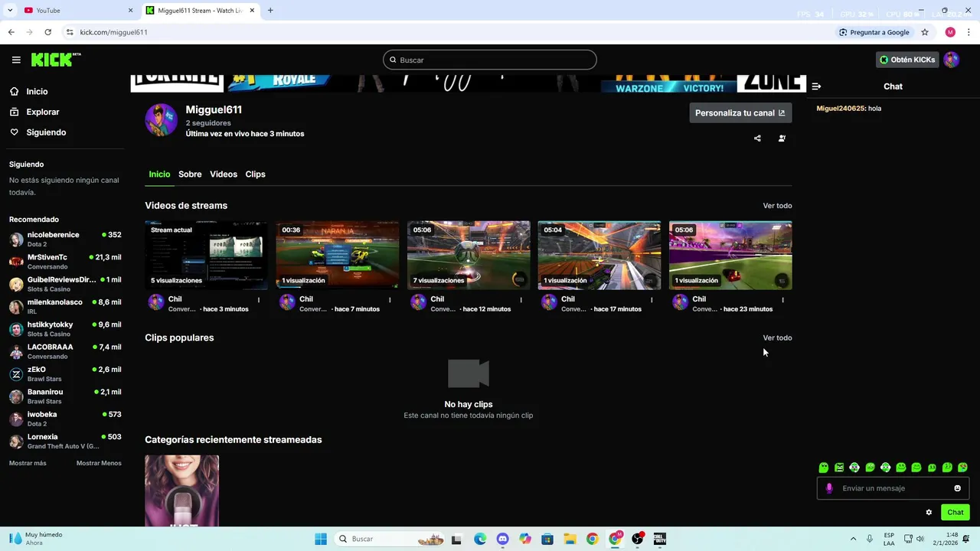Bookmark page with star icon
This screenshot has height=551, width=980.
point(925,32)
